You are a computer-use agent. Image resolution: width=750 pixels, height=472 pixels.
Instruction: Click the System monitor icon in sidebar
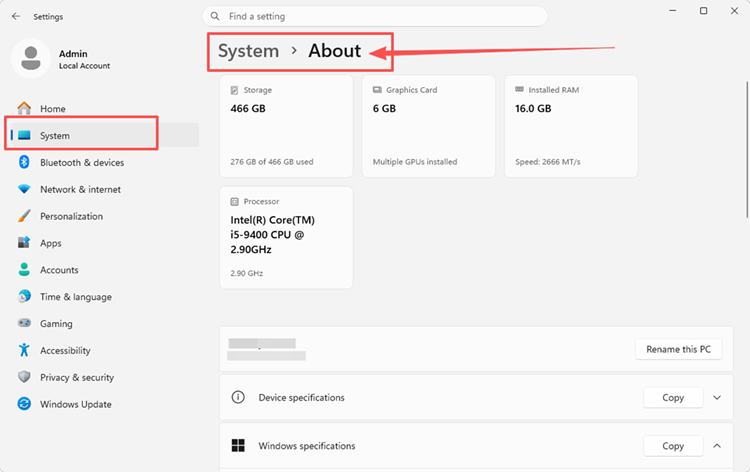click(x=24, y=135)
